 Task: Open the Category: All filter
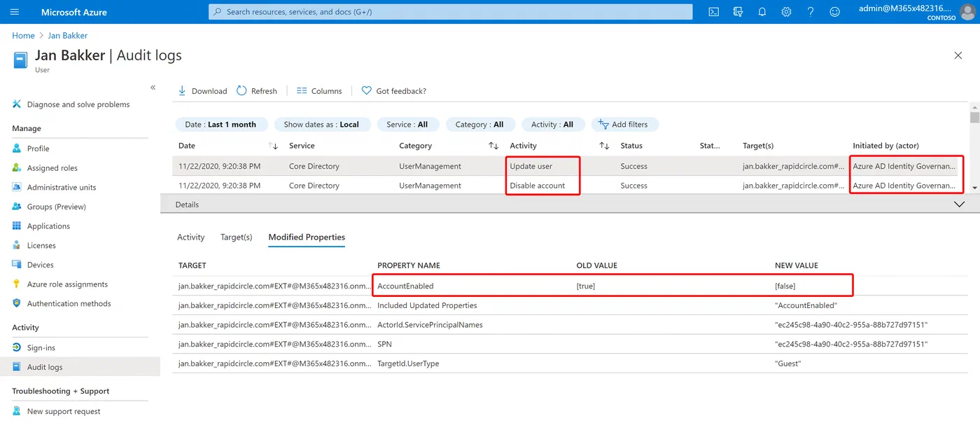click(479, 125)
